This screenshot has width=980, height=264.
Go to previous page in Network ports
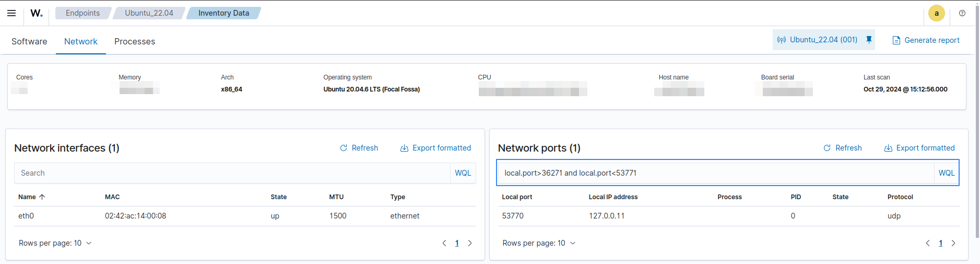[x=928, y=243]
